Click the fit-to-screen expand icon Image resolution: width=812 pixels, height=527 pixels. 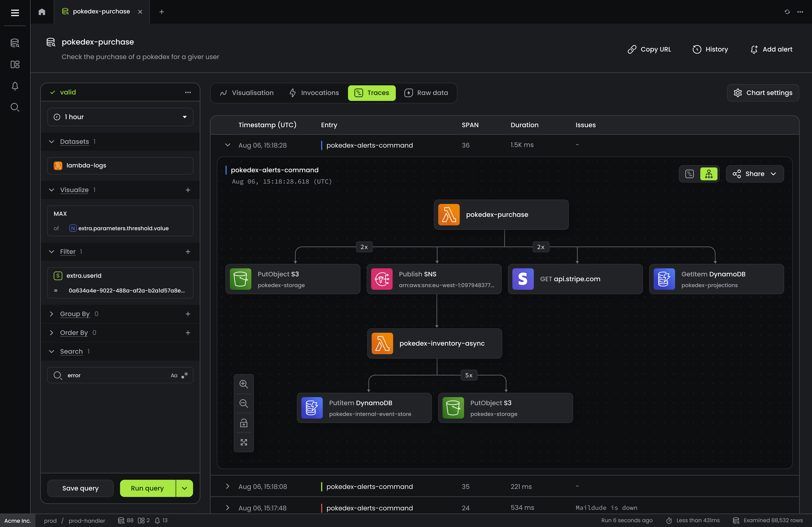[x=244, y=442]
